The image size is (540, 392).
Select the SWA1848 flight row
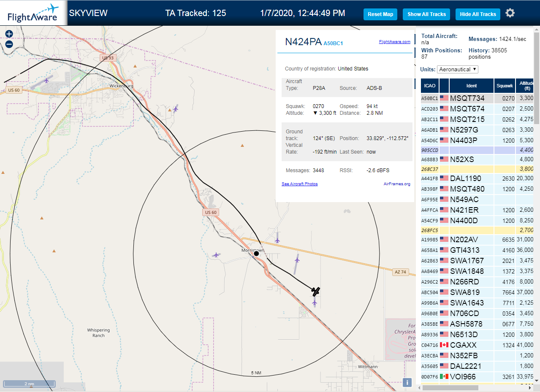click(477, 271)
